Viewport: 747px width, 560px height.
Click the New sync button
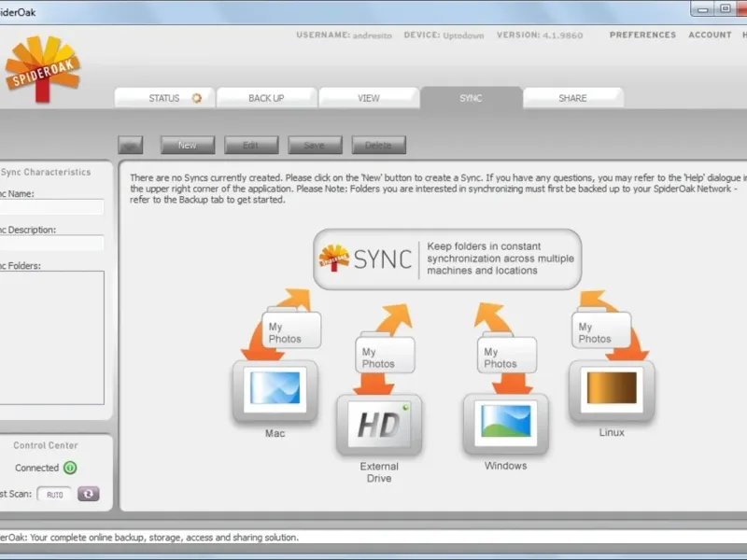[x=188, y=146]
